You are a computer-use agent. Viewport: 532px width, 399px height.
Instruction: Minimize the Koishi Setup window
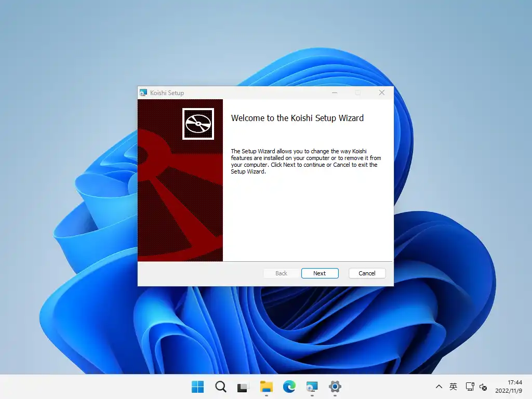335,92
